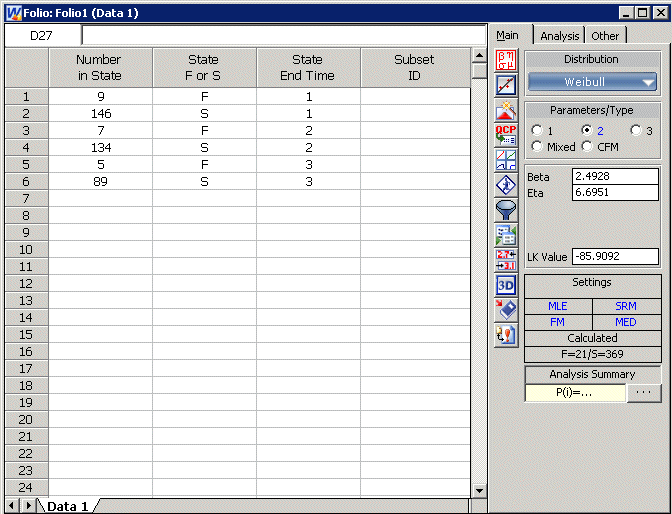Open the 3D plot icon

(x=506, y=284)
